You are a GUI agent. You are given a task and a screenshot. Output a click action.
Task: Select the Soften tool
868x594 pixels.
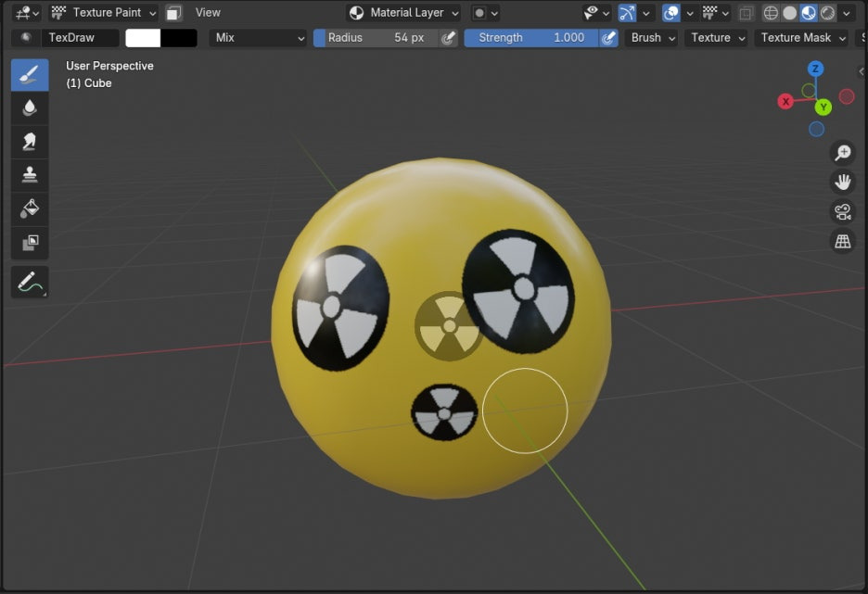point(30,107)
